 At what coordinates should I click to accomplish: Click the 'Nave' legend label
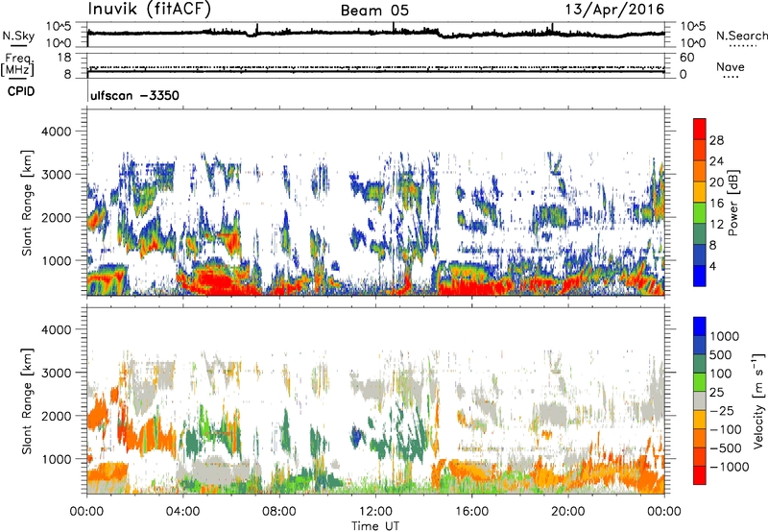731,66
